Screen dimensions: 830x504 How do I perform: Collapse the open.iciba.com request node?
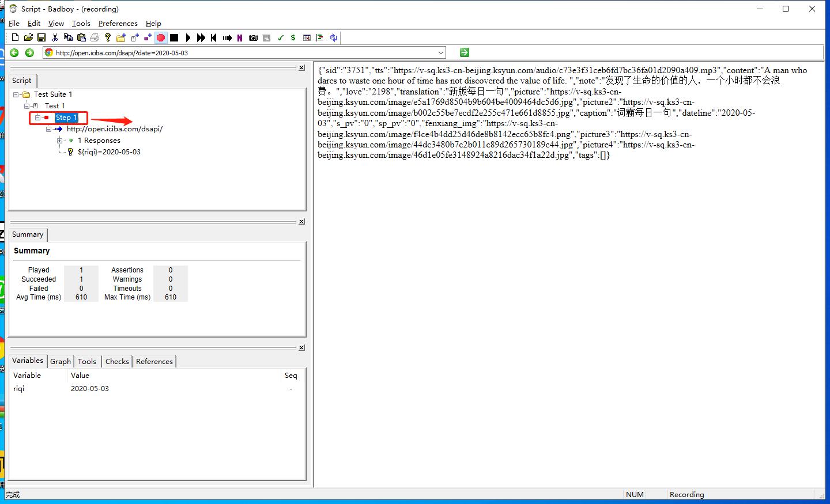(x=49, y=129)
